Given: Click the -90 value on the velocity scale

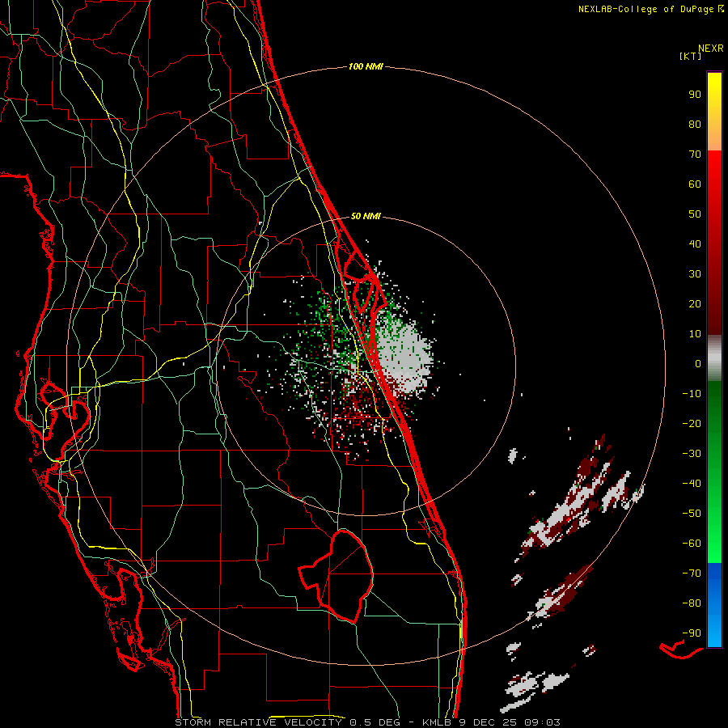Looking at the screenshot, I should [692, 633].
